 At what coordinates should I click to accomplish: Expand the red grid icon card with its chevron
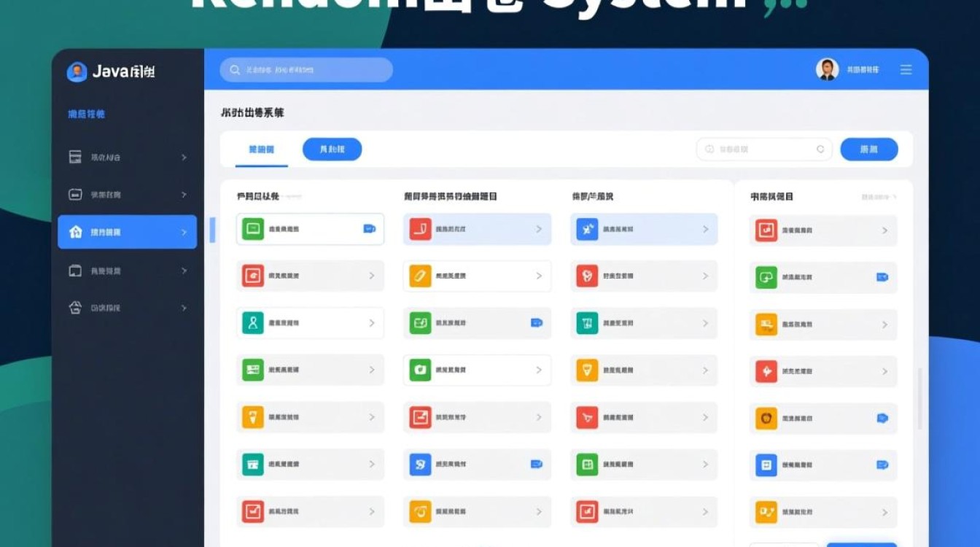pyautogui.click(x=372, y=276)
